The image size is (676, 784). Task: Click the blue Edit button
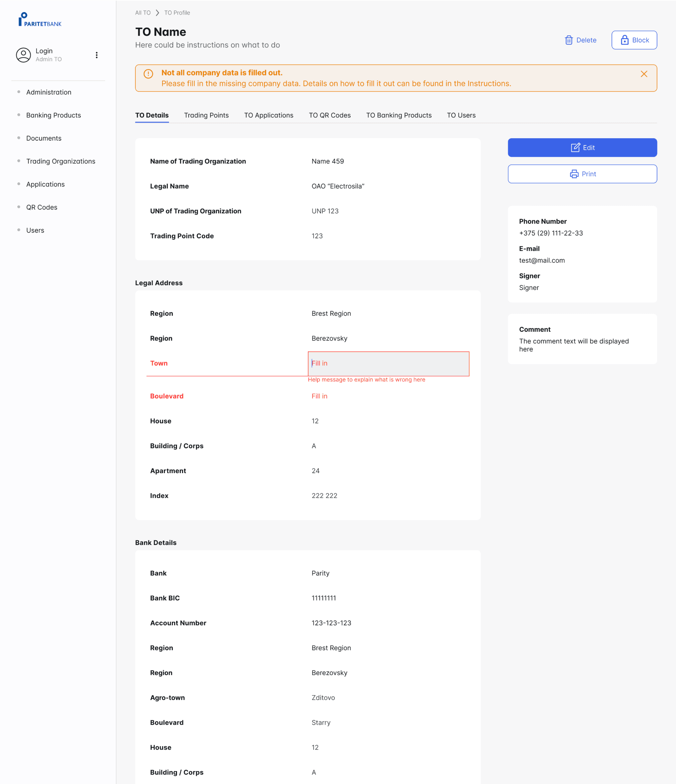(582, 148)
